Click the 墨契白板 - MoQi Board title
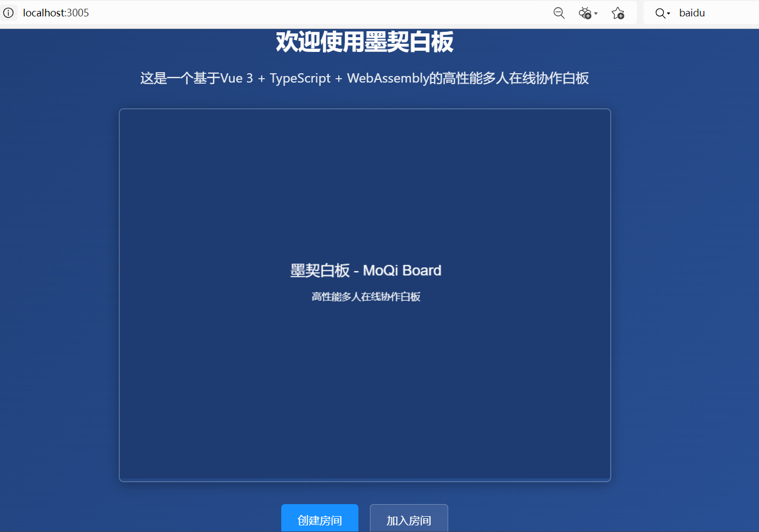The image size is (759, 532). (x=366, y=270)
